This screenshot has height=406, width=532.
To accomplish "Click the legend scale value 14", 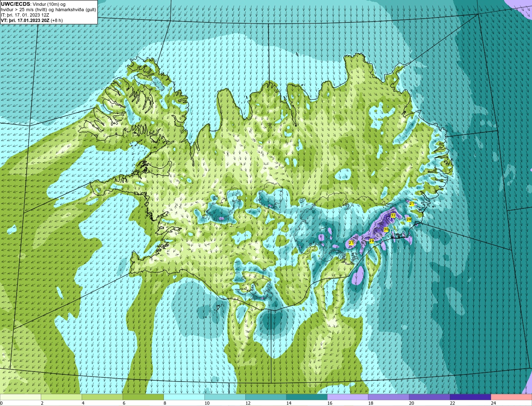I will (x=288, y=403).
